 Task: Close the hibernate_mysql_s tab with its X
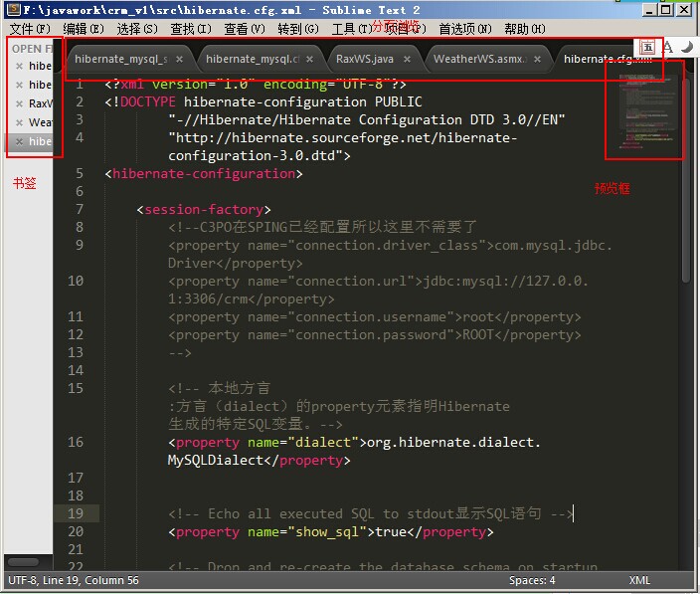click(177, 60)
